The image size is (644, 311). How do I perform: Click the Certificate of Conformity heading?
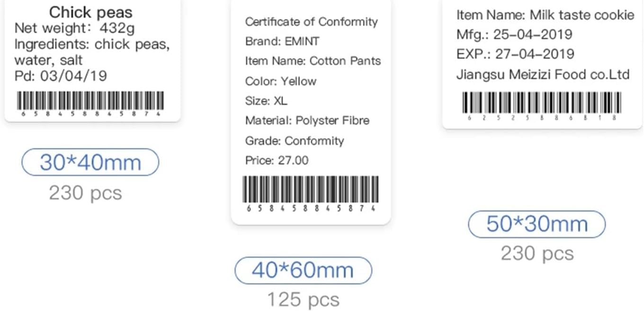(311, 22)
